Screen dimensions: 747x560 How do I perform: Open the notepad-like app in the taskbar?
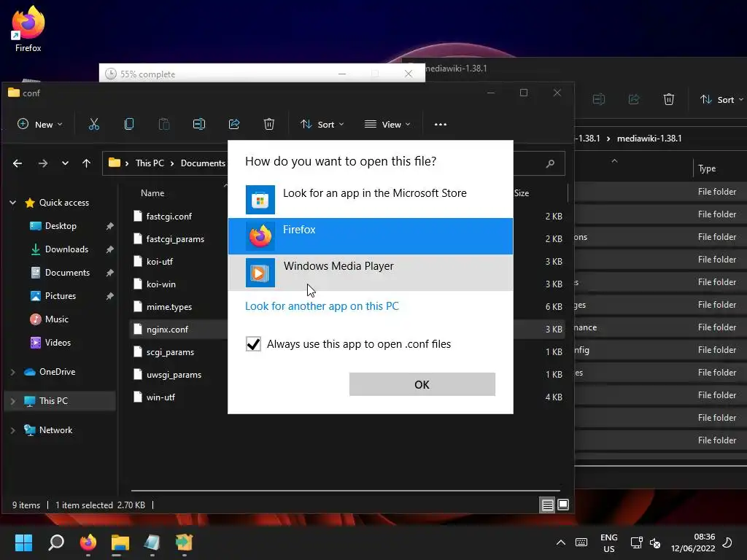(x=152, y=542)
